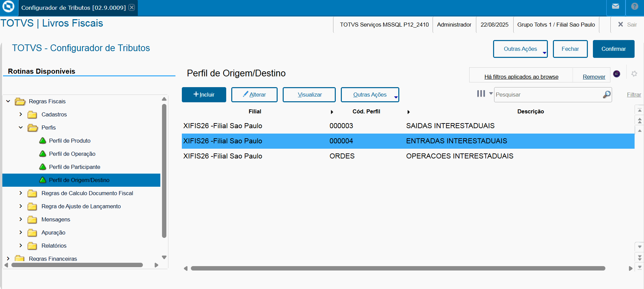Open the Outras Ações dropdown next to Visualizar
644x289 pixels.
pos(370,95)
